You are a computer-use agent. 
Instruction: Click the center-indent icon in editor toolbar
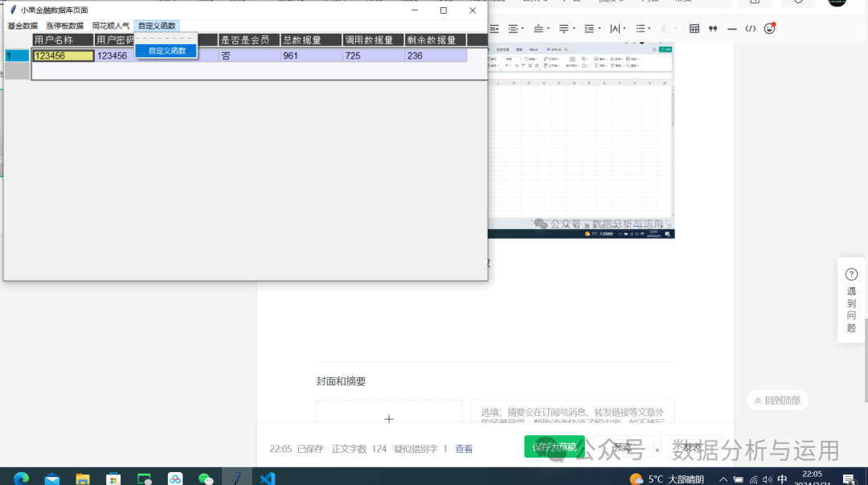513,29
